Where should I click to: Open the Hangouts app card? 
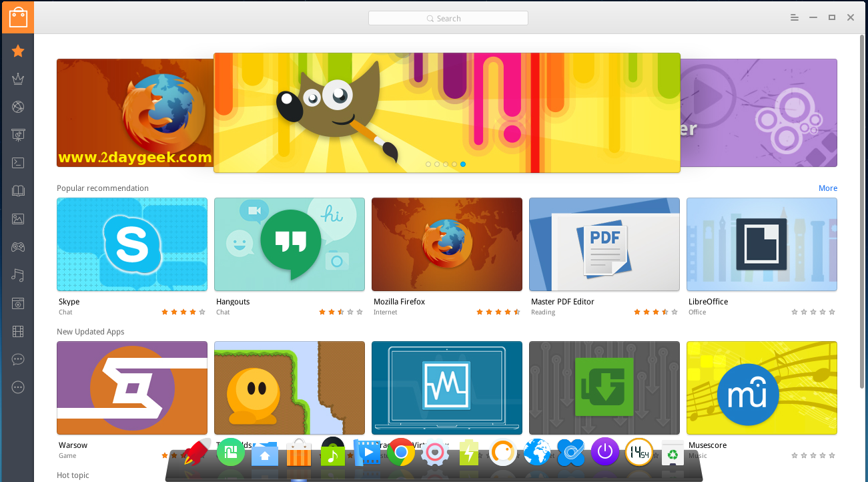[x=290, y=244]
